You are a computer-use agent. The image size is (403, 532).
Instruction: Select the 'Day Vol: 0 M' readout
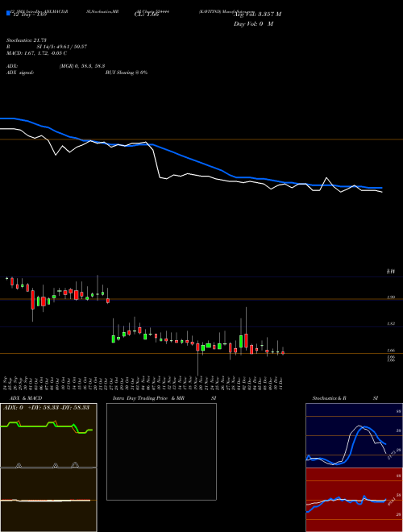pyautogui.click(x=253, y=24)
